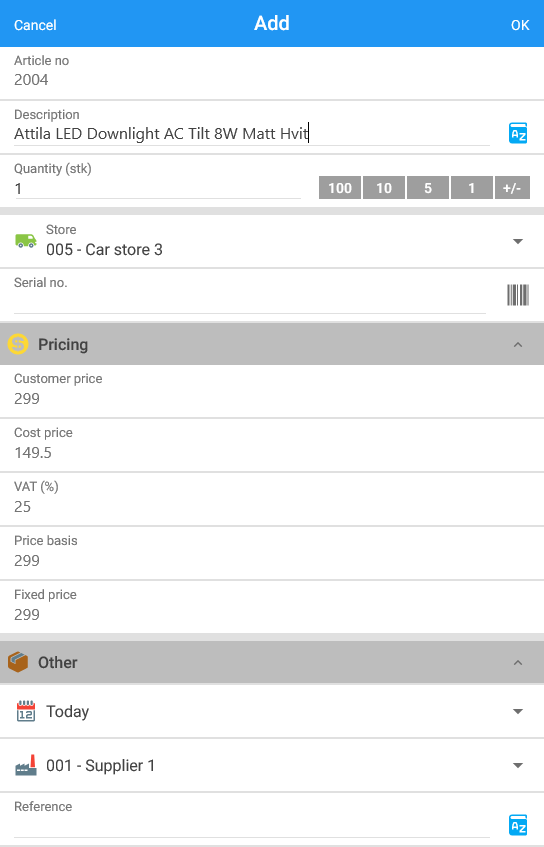Click the green truck Store icon

pyautogui.click(x=26, y=241)
